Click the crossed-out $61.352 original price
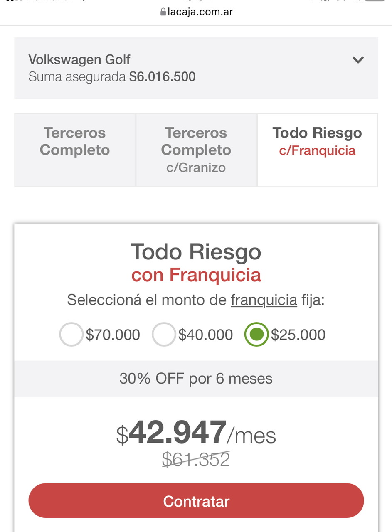Image resolution: width=392 pixels, height=532 pixels. point(196,459)
